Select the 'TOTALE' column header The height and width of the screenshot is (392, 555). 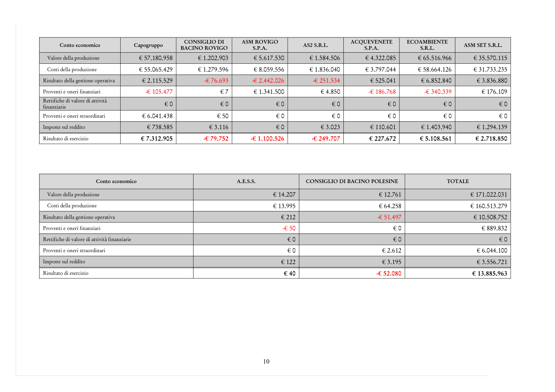(x=458, y=181)
